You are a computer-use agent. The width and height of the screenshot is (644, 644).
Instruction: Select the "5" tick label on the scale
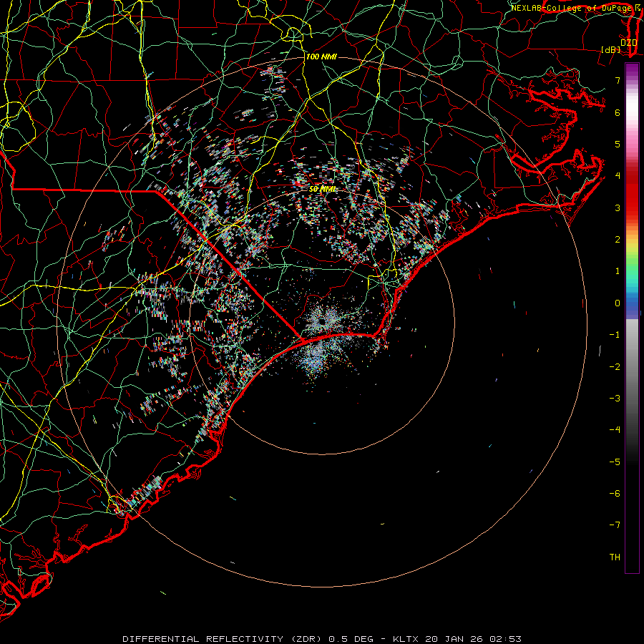coord(618,144)
